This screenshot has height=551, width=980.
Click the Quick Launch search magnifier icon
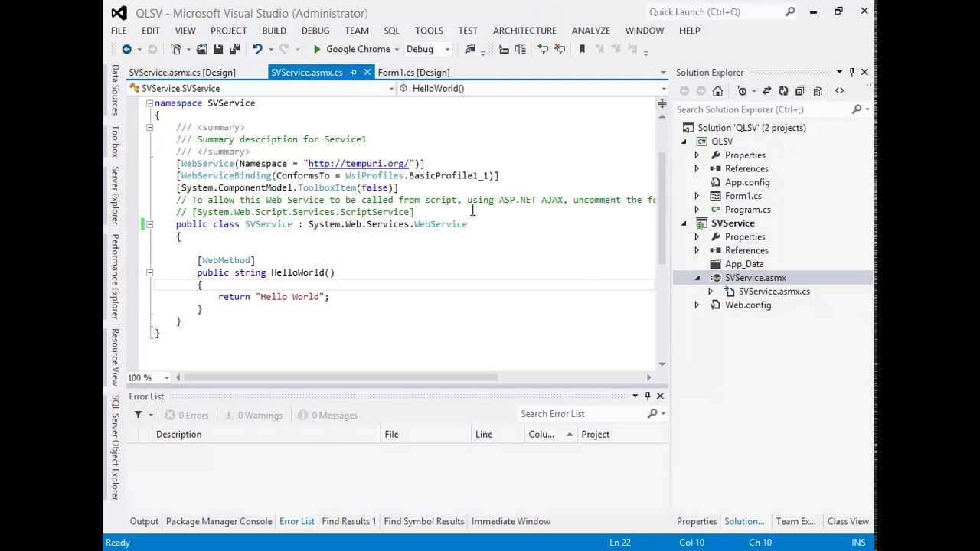tap(790, 11)
